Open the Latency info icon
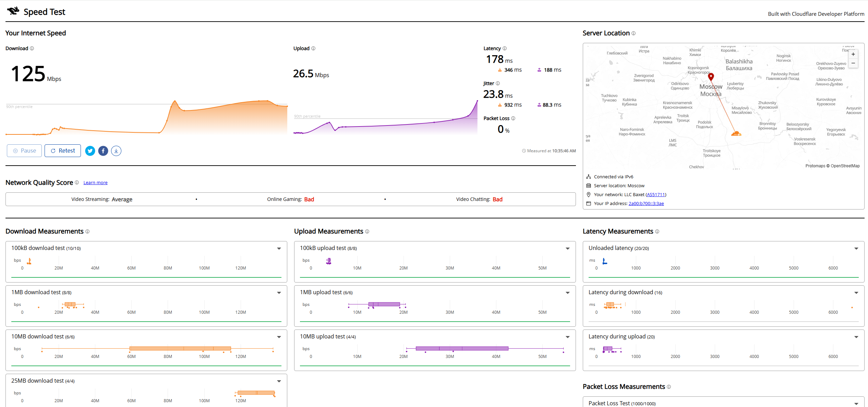868x407 pixels. click(x=505, y=48)
